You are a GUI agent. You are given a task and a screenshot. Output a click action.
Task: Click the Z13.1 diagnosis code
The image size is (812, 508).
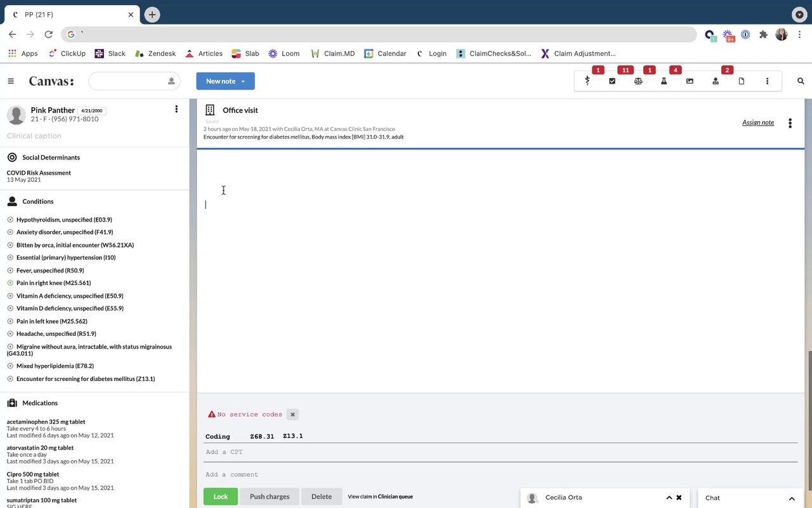[292, 436]
